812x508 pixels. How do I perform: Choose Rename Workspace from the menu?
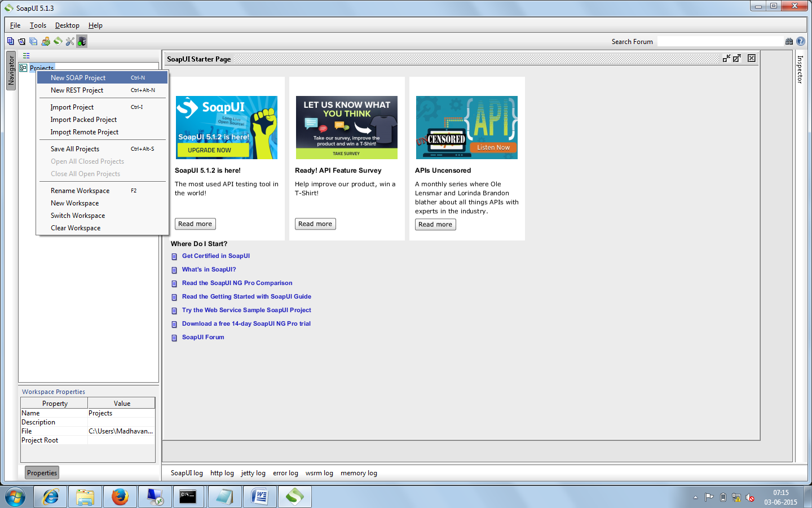coord(102,191)
